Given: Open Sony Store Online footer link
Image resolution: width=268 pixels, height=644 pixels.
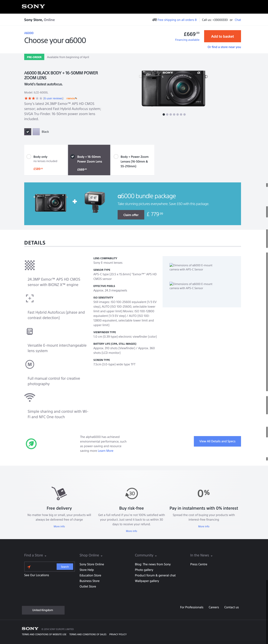Looking at the screenshot, I should [x=92, y=564].
